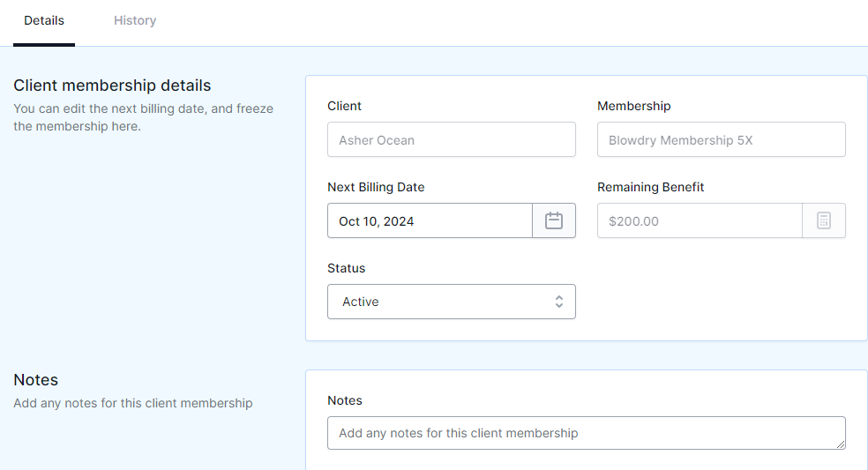
Task: Open the calendar picker for Next Billing Date
Action: [x=554, y=220]
